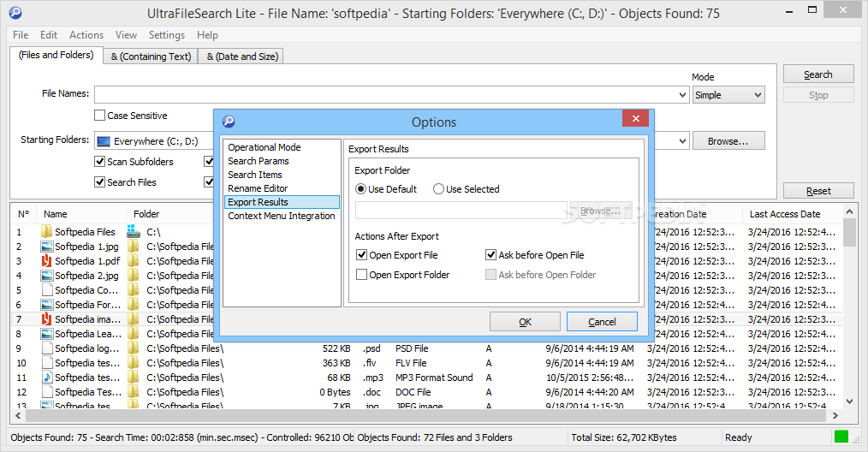Toggle the Case Sensitive checkbox
Image resolution: width=868 pixels, height=452 pixels.
point(99,116)
